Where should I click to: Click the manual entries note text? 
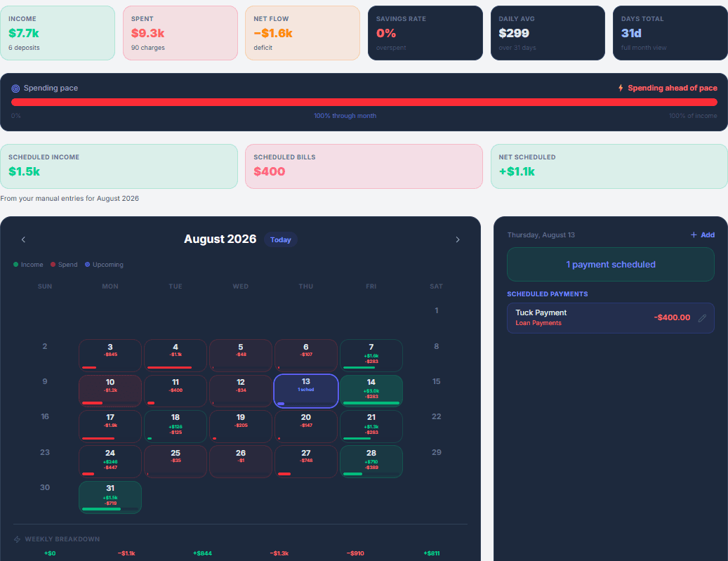click(x=70, y=198)
